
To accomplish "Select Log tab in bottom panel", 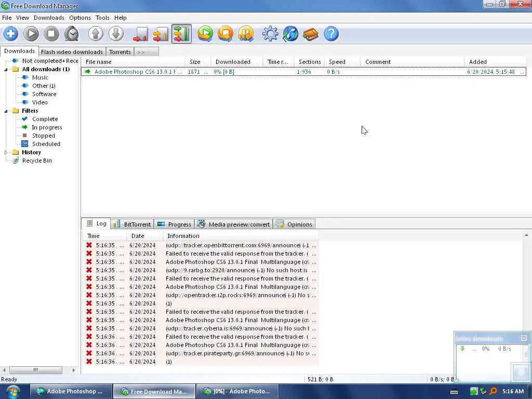I will point(96,223).
